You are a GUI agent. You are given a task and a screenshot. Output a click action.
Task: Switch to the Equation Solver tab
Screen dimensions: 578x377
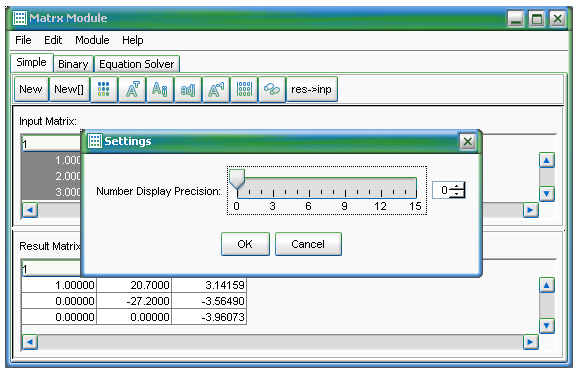pyautogui.click(x=137, y=64)
